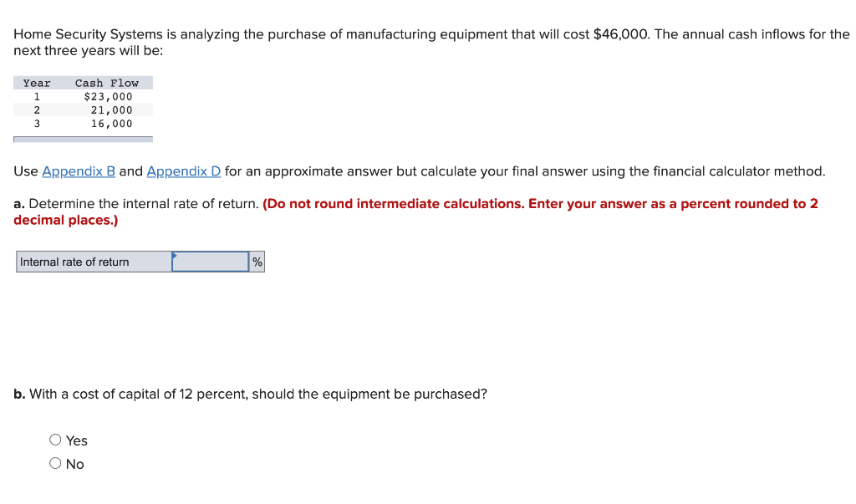This screenshot has width=856, height=504.
Task: Click the blue triangle marker in answer cell
Action: pos(175,255)
